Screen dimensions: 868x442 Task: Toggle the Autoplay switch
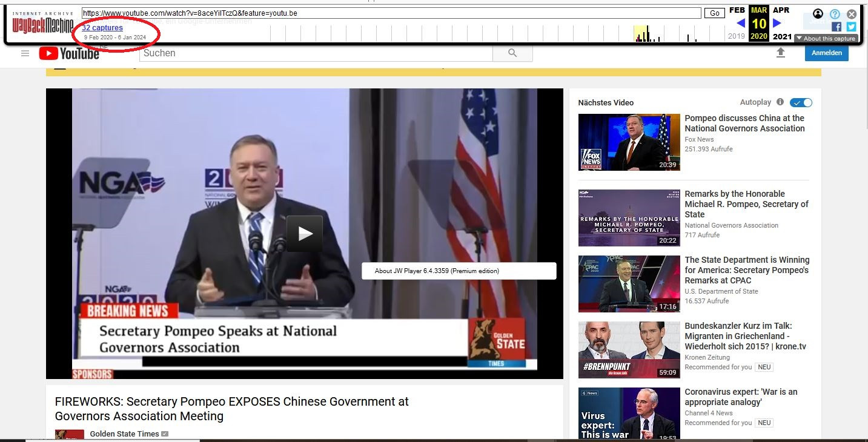pos(801,103)
